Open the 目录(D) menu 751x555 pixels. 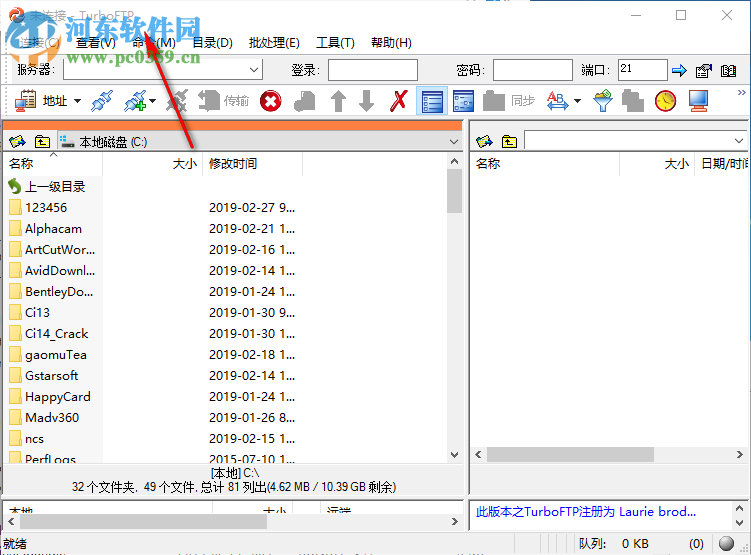[x=212, y=43]
